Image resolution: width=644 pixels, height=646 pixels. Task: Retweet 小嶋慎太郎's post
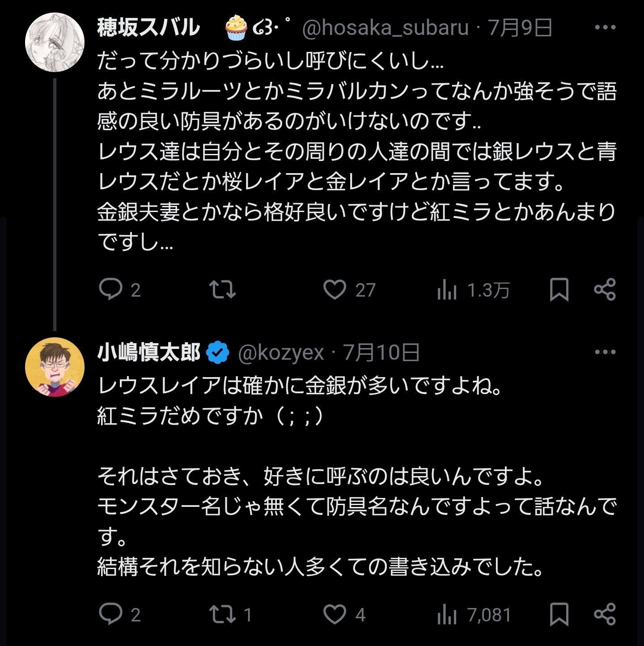point(223,614)
